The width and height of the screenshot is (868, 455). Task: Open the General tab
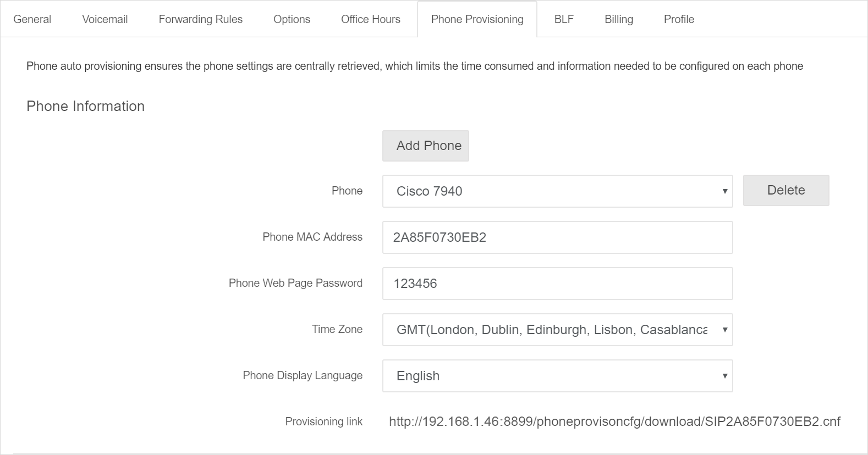(32, 19)
